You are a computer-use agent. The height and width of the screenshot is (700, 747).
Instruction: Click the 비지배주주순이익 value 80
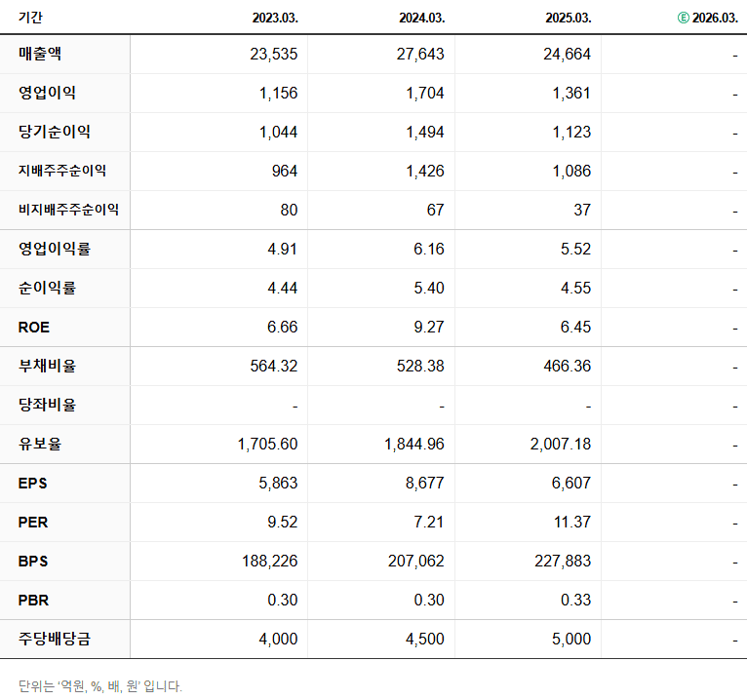[x=290, y=210]
